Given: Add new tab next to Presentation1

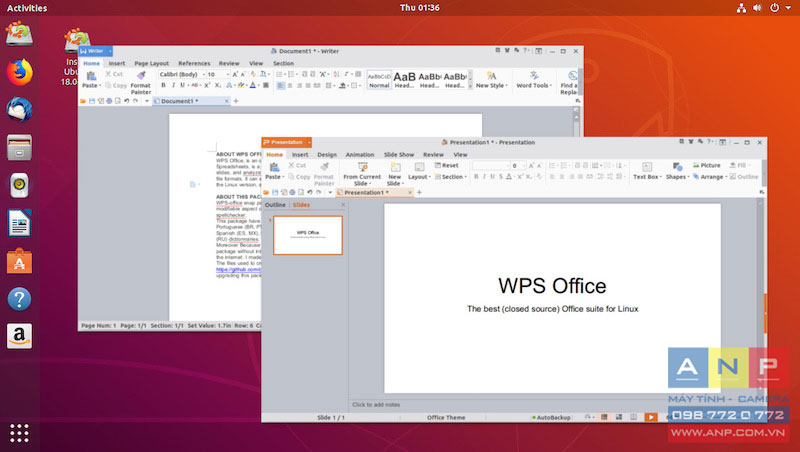Looking at the screenshot, I should point(419,192).
